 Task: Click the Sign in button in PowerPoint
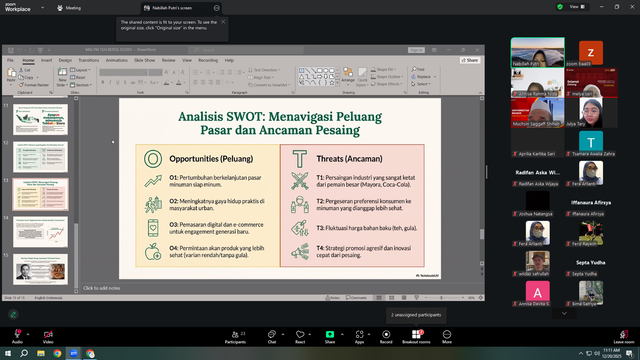(x=416, y=50)
